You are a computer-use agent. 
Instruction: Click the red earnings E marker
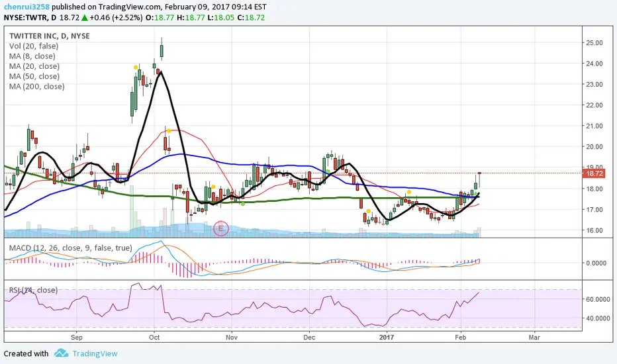pos(220,228)
